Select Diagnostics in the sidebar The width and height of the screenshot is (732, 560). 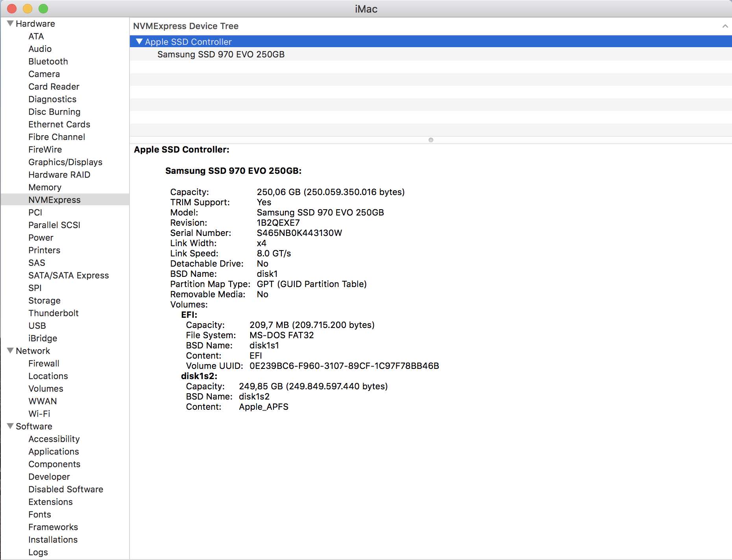[x=52, y=99]
